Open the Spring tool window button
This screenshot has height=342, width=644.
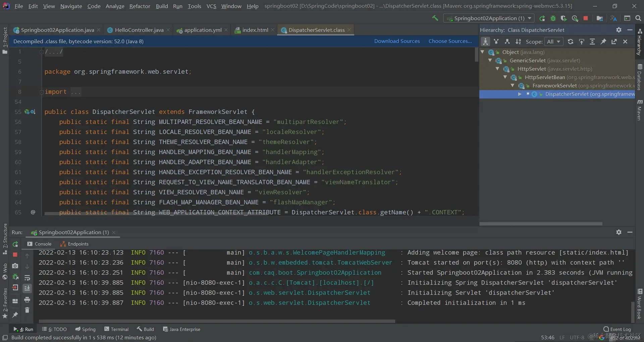(x=86, y=329)
